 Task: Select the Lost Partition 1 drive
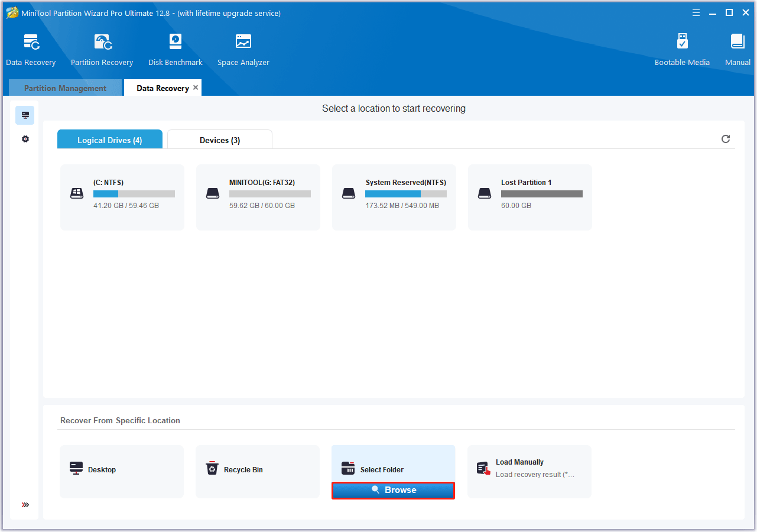point(529,197)
